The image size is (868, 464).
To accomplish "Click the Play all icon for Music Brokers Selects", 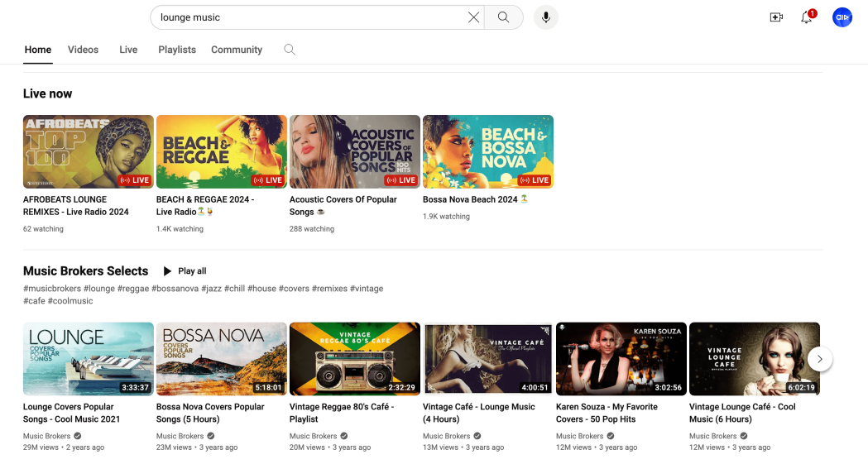I will coord(166,271).
